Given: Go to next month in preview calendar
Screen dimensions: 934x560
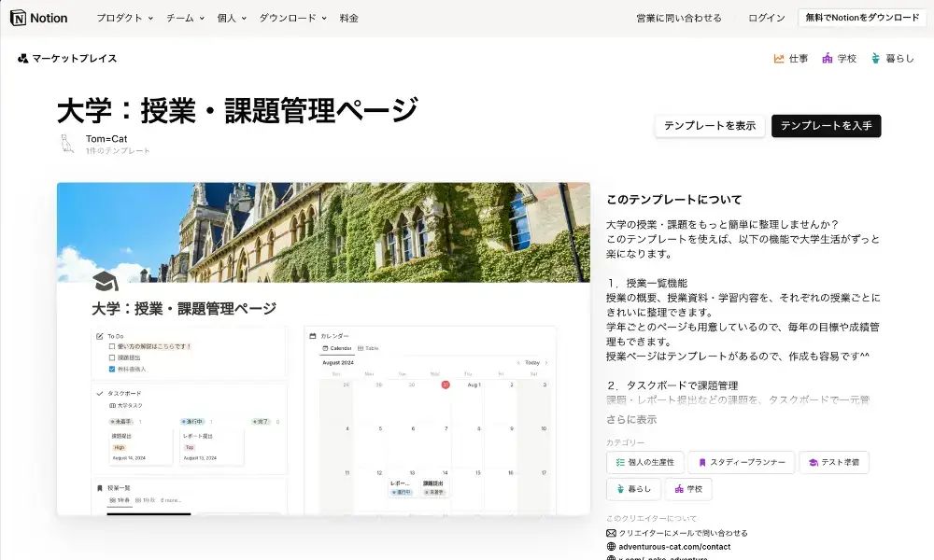Looking at the screenshot, I should coord(546,362).
